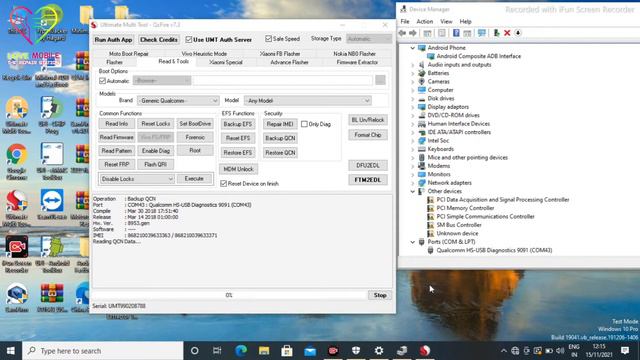Switch to the Flasher tab
This screenshot has height=360, width=640.
click(x=115, y=62)
